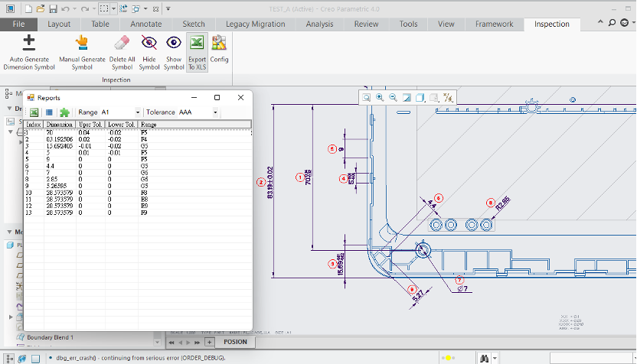This screenshot has height=364, width=637.
Task: Click the Excel export icon in Reports window
Action: point(34,112)
